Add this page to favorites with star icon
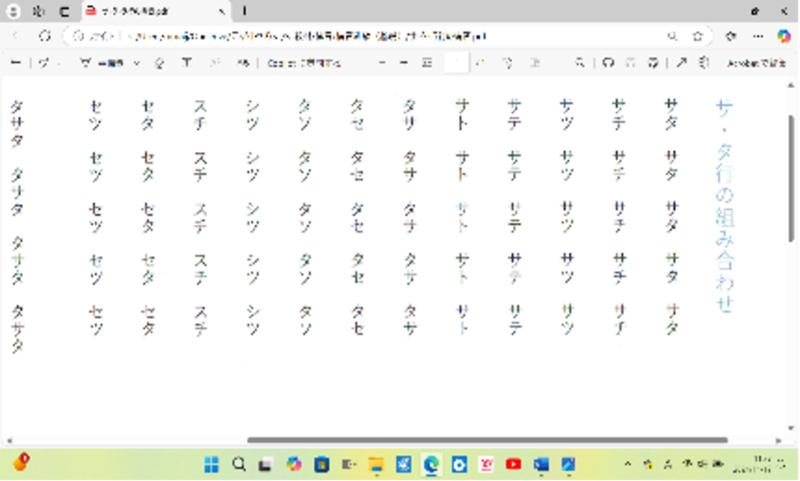This screenshot has width=800, height=481. pyautogui.click(x=697, y=35)
